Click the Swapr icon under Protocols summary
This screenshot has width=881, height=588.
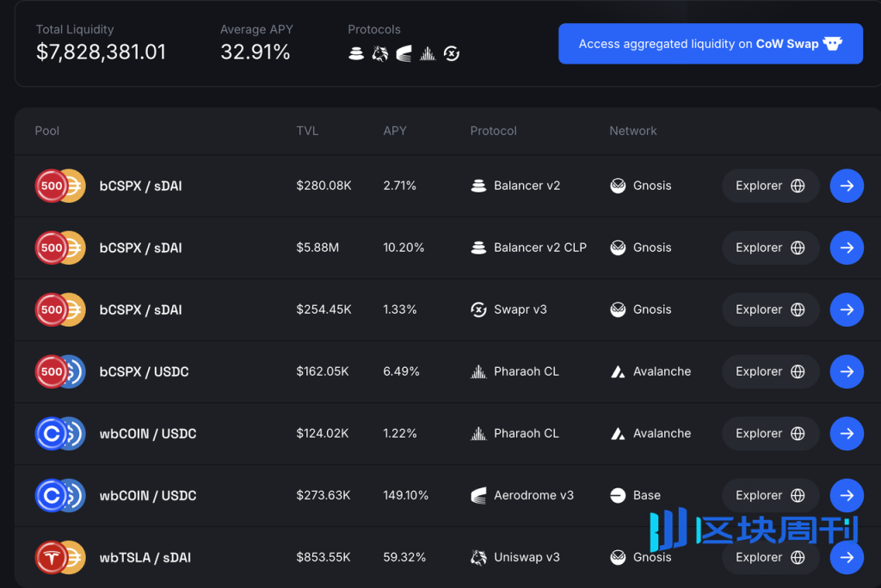(452, 53)
